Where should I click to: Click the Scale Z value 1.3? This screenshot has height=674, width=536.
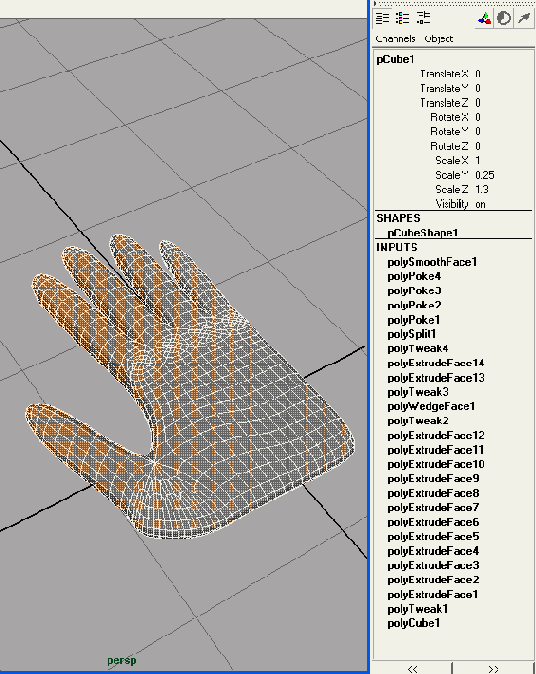point(482,190)
